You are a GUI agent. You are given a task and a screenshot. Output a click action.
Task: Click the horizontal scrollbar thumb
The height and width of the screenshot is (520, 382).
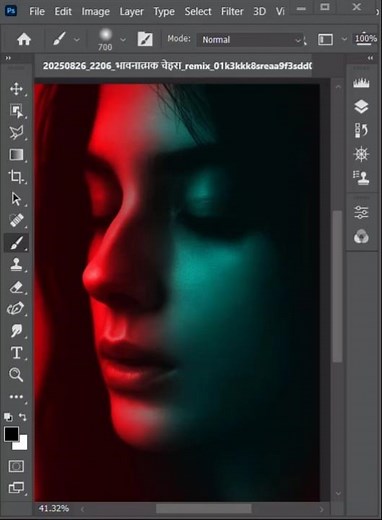click(204, 509)
